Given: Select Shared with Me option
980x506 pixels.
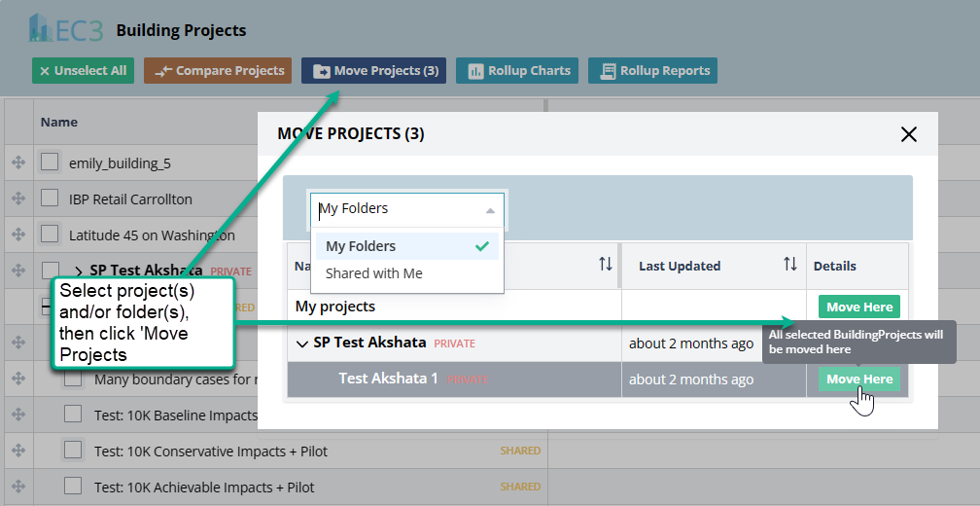Looking at the screenshot, I should (374, 273).
